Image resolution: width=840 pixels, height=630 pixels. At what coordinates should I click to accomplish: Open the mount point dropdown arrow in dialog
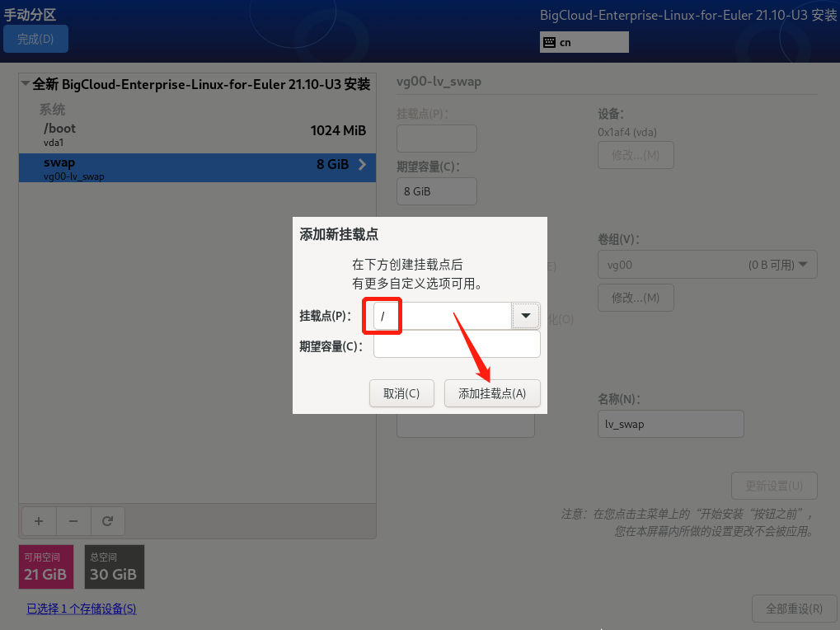(x=526, y=316)
